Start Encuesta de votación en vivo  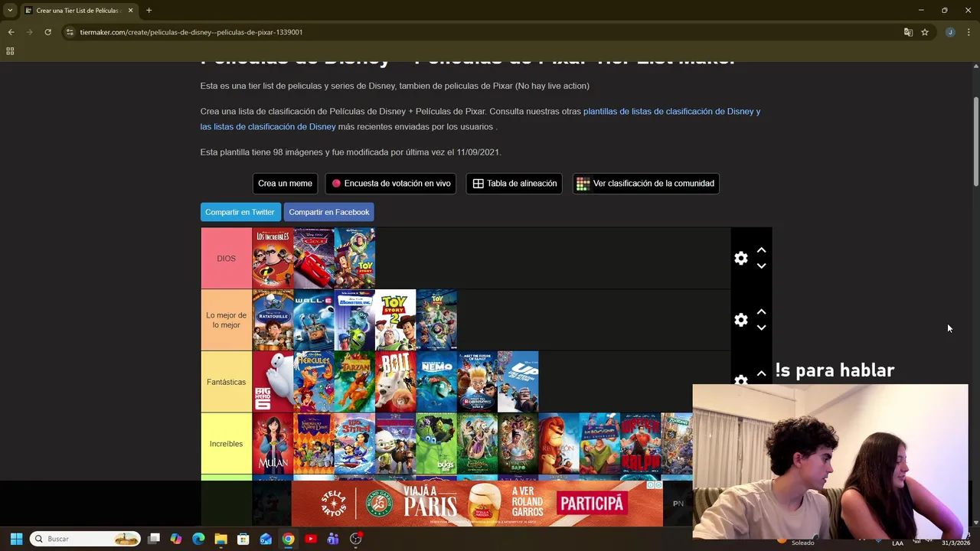pos(390,184)
